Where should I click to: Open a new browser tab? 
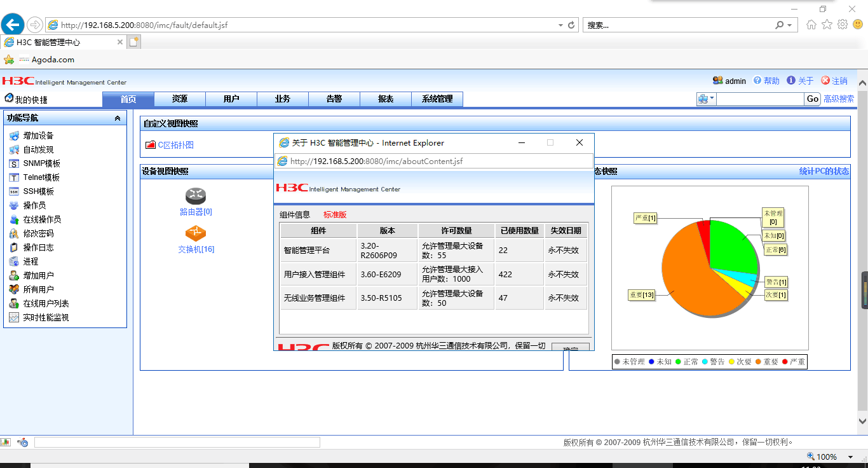coord(133,42)
